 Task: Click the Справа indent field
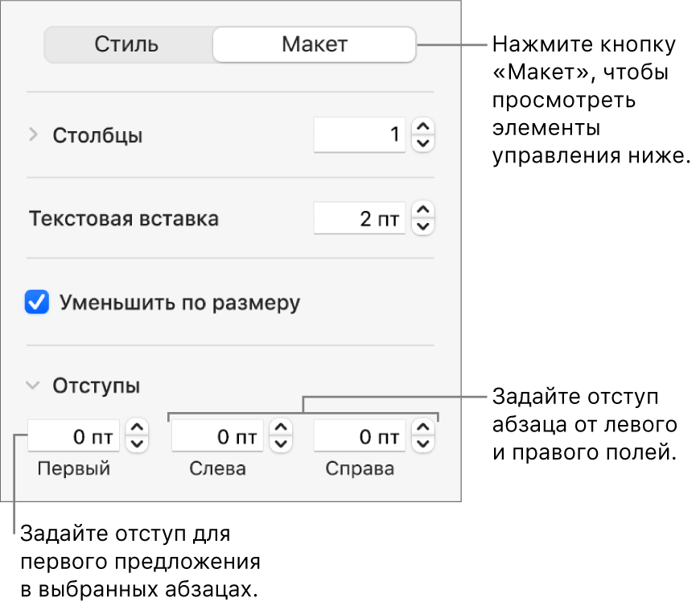[x=359, y=438]
